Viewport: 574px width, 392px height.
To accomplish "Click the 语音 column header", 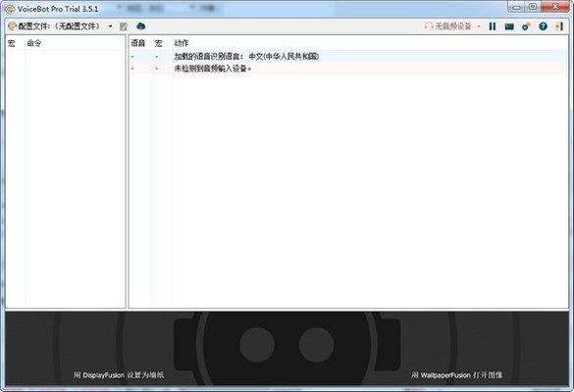I will [138, 43].
